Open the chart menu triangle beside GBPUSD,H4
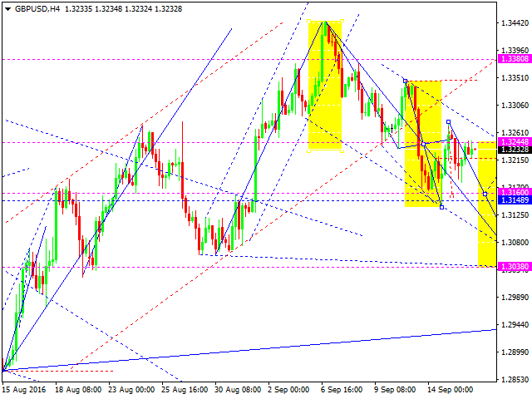532x399 pixels. coord(7,9)
